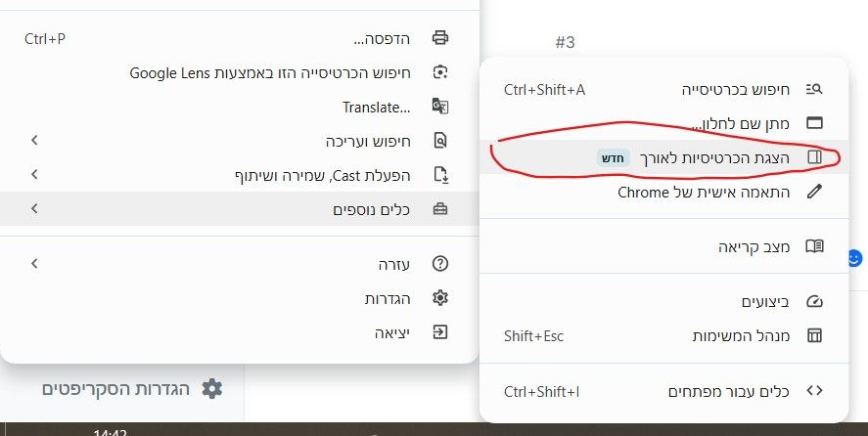Open הגדרות הסקריפטים scripts settings button

pos(133,389)
